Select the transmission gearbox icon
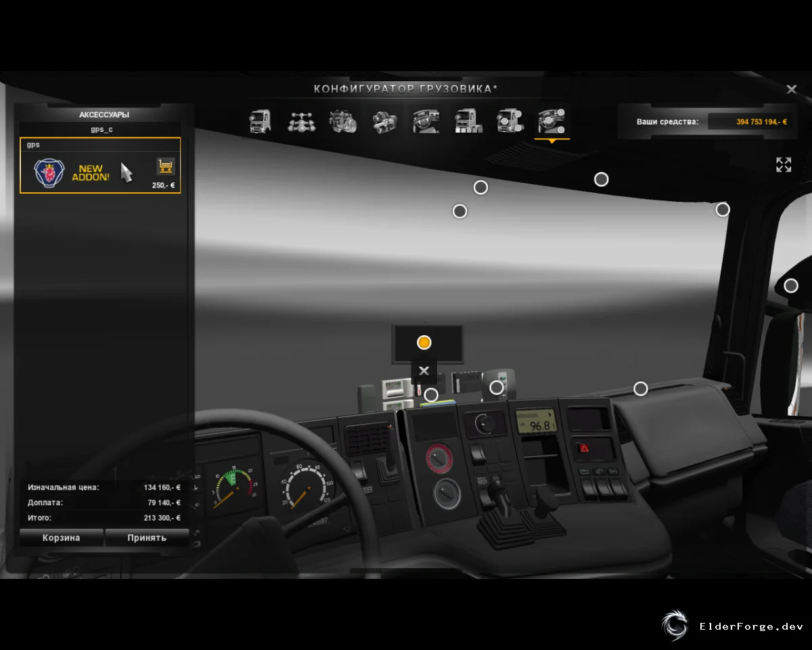Screen dimensions: 812x650 pos(384,121)
